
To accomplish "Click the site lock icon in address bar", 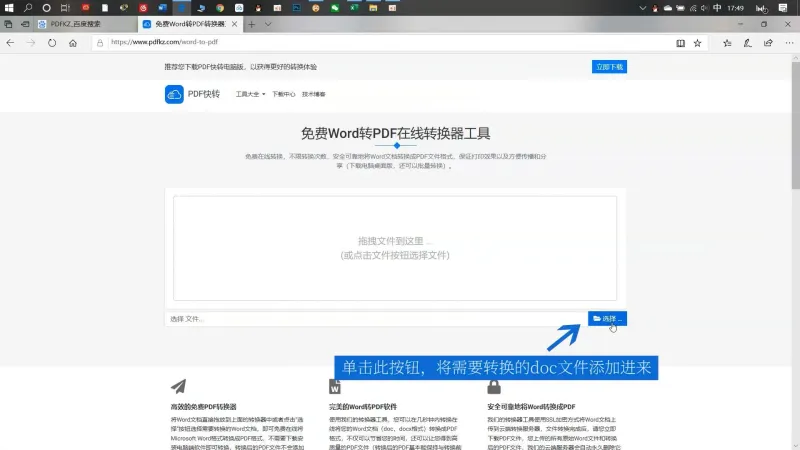I will [100, 43].
